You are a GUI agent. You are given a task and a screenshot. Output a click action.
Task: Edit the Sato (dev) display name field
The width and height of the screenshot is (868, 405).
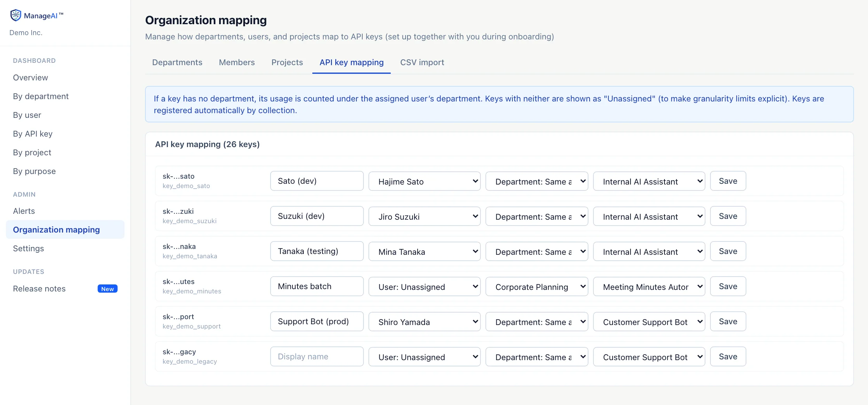317,181
